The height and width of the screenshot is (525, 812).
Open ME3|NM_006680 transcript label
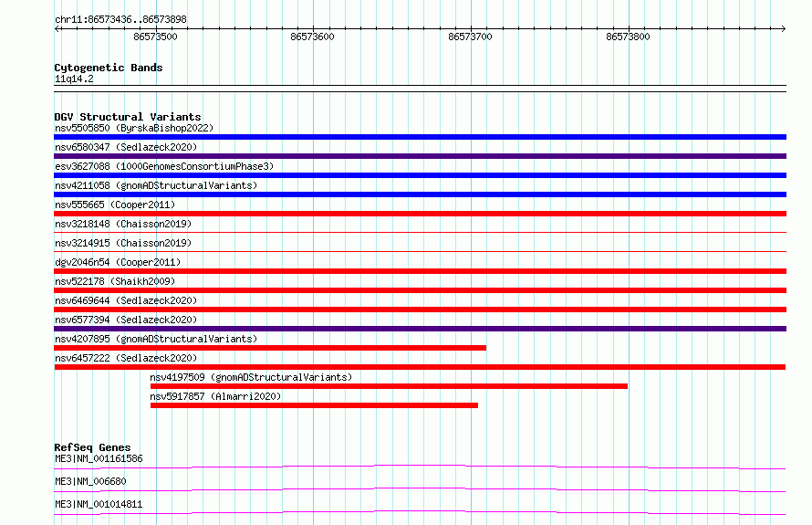[x=90, y=481]
